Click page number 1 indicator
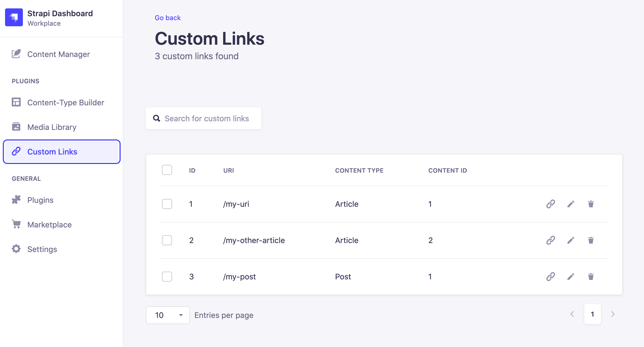Screen dimensions: 644x347 593,315
